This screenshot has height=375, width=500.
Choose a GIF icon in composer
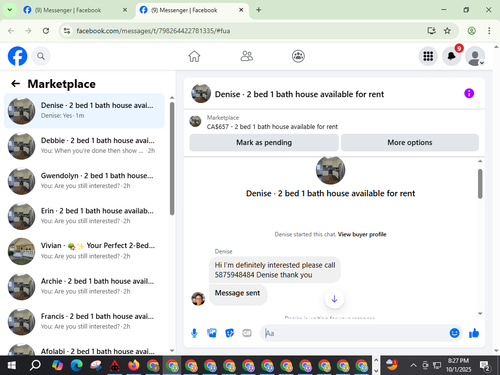coord(247,333)
